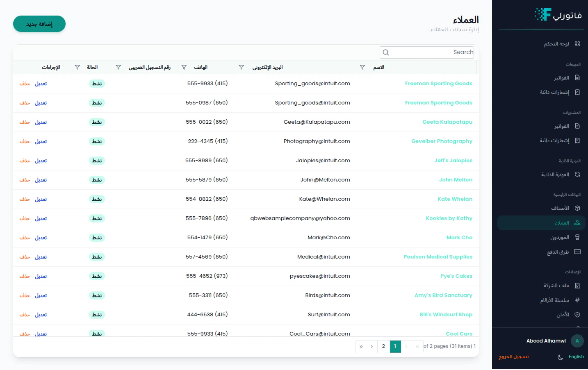Screen dimensions: 588x370
Task: Click تعديل for Mark Cho row
Action: (41, 238)
